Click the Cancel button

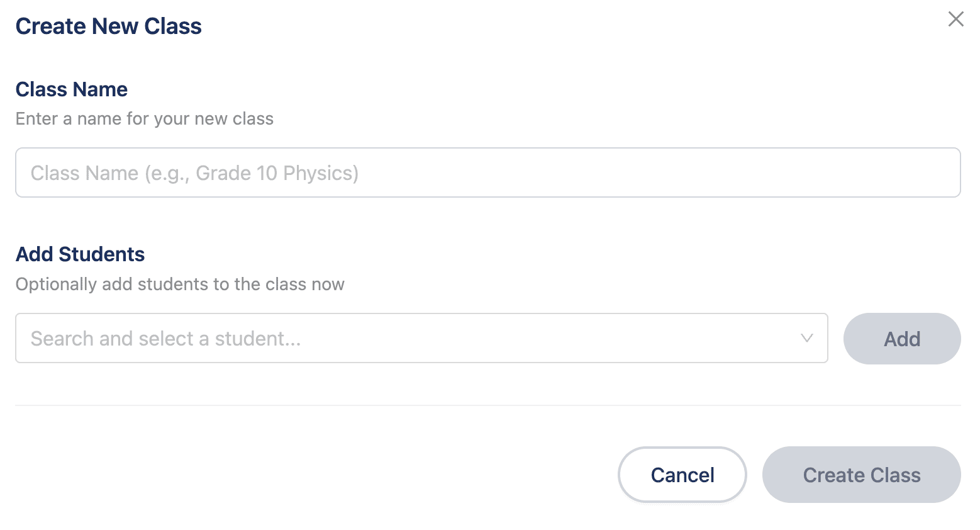pyautogui.click(x=682, y=475)
